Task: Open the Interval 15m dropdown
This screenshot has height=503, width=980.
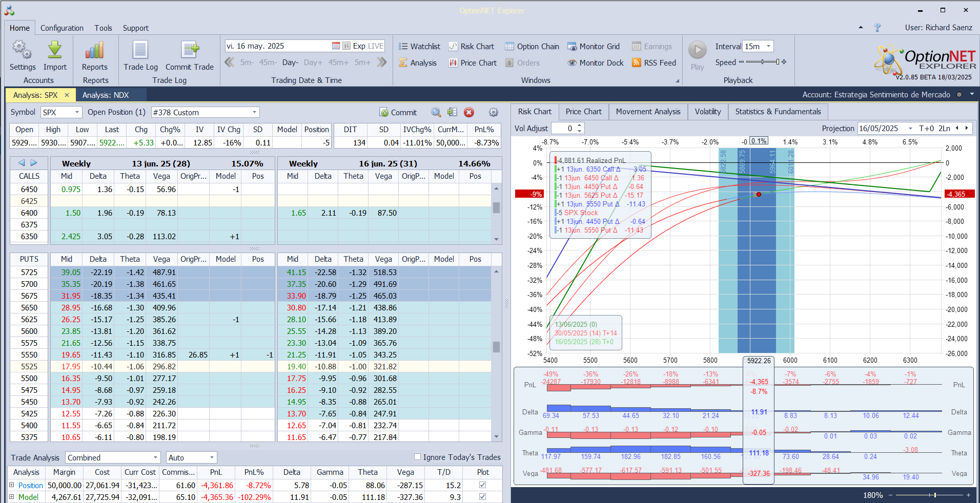Action: click(768, 46)
